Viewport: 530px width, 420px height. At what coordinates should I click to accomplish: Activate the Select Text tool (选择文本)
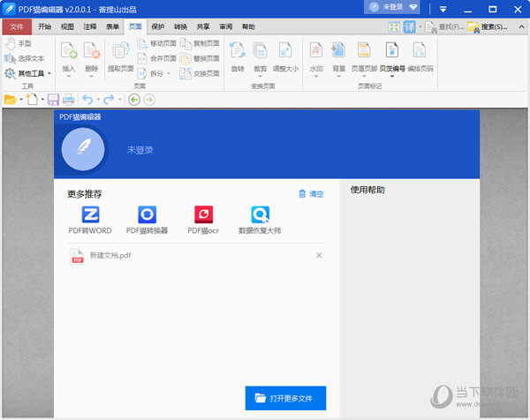coord(25,58)
